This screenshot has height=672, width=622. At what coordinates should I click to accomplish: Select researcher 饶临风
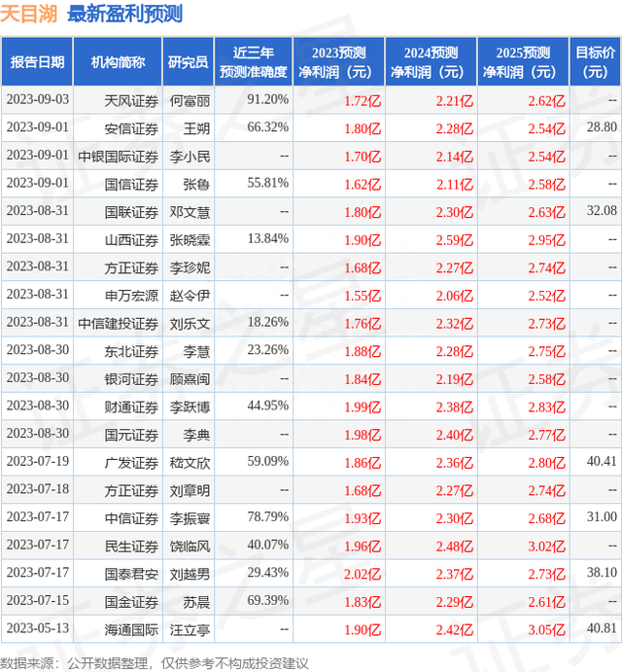(x=190, y=547)
